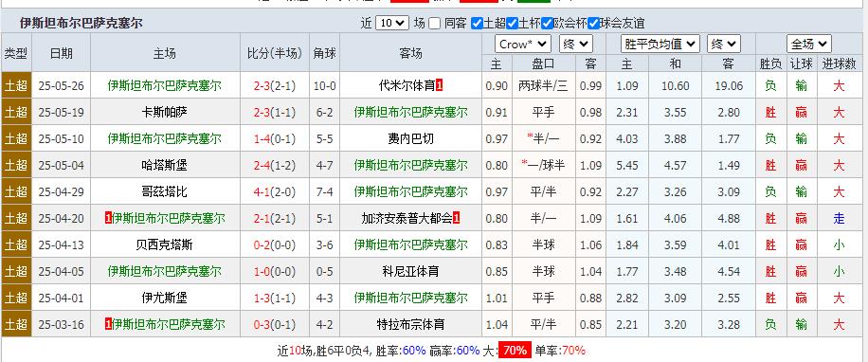Open the 贝西克塔斯 team link
The image size is (868, 362).
[x=165, y=245]
